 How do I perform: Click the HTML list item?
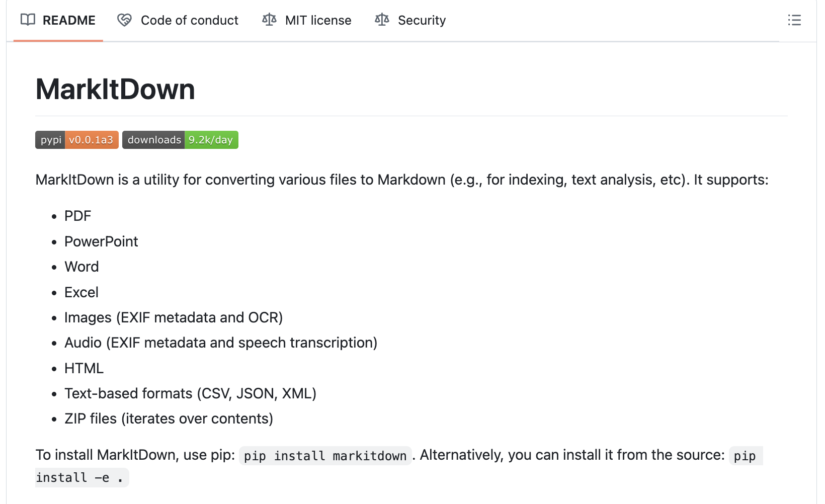84,368
